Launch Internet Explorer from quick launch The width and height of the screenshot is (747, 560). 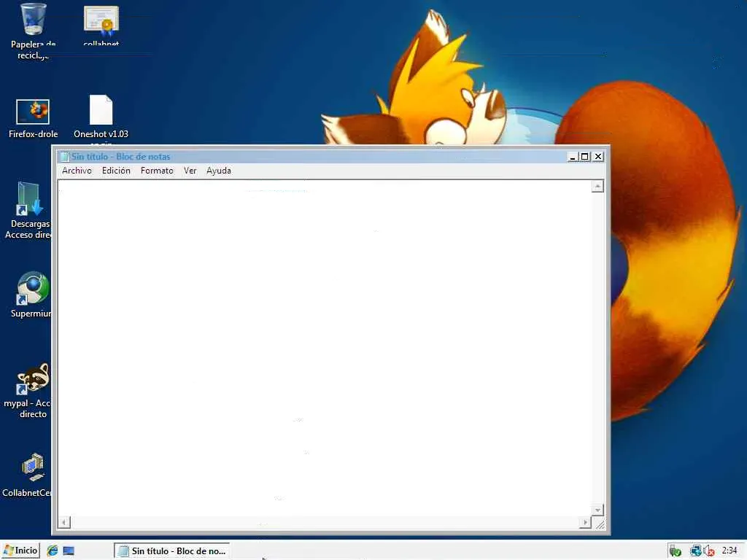[53, 551]
